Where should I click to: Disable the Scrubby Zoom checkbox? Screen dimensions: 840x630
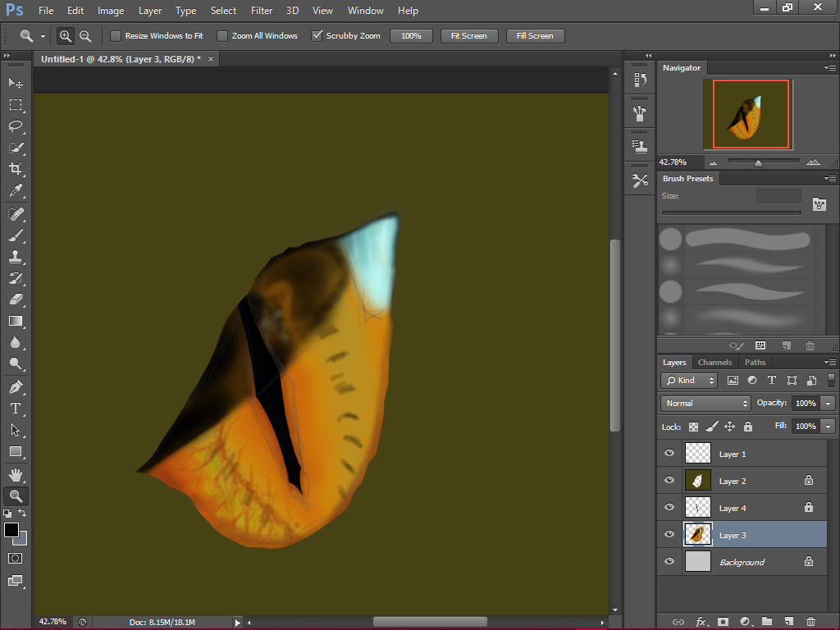pyautogui.click(x=317, y=36)
